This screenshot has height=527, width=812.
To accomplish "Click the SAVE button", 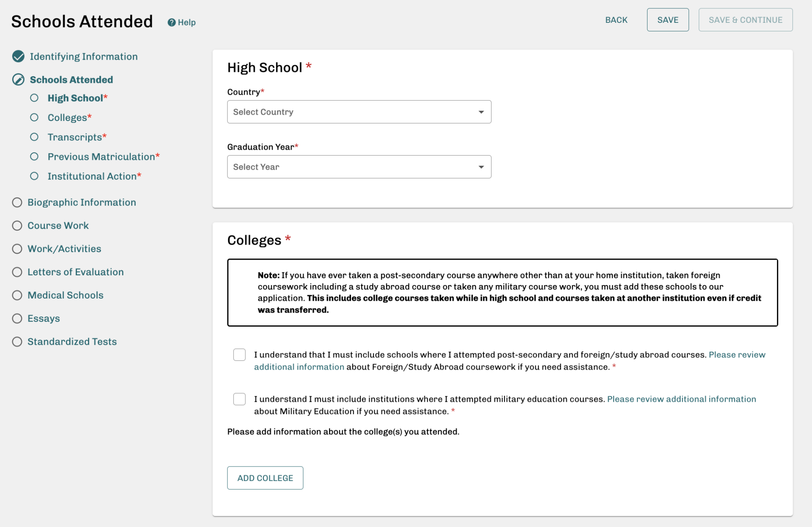I will coord(668,19).
